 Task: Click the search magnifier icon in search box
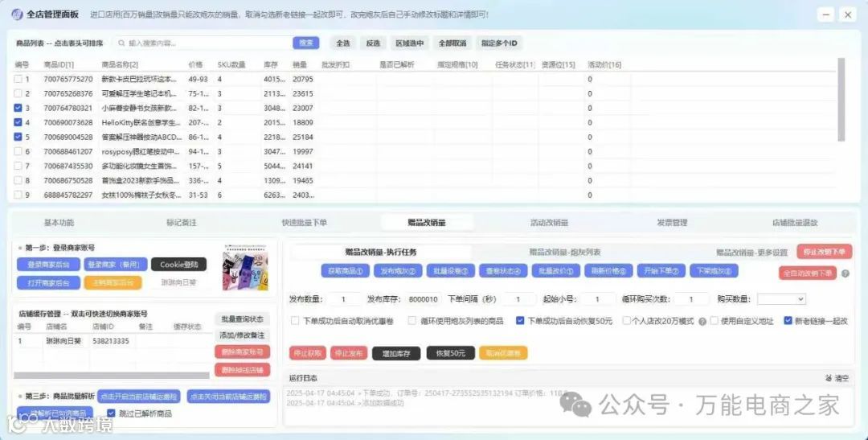(x=121, y=43)
